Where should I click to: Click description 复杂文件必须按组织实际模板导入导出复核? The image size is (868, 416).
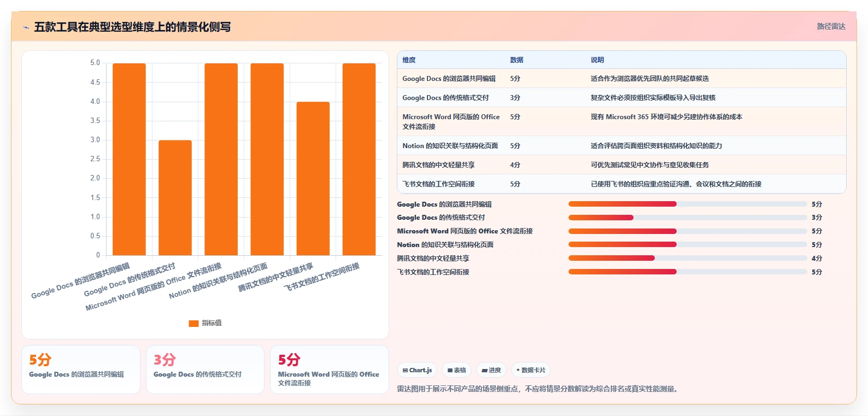coord(653,98)
